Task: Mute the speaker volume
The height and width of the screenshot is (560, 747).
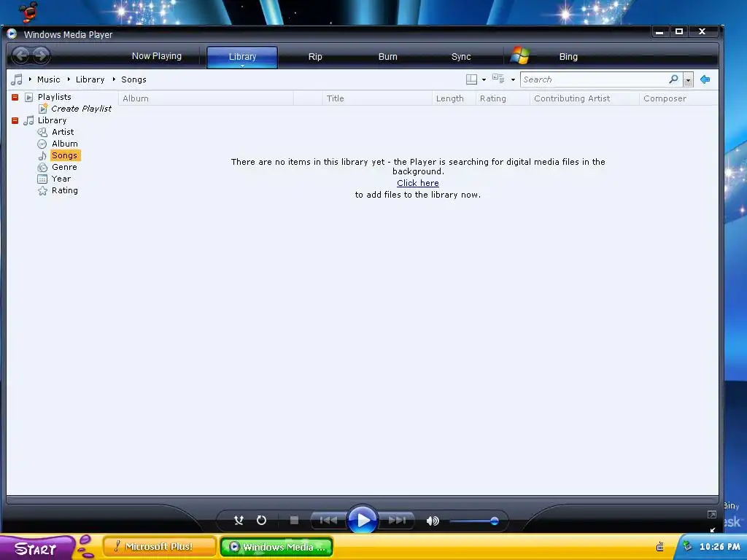Action: [433, 521]
